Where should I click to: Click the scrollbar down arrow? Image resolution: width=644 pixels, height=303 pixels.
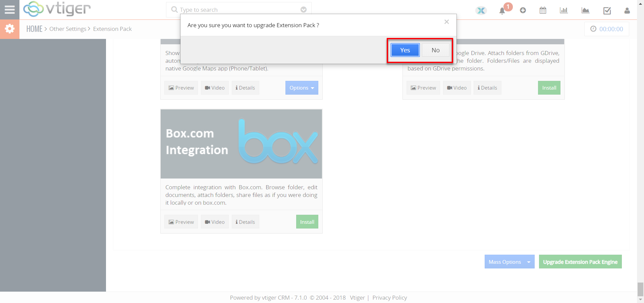640,300
